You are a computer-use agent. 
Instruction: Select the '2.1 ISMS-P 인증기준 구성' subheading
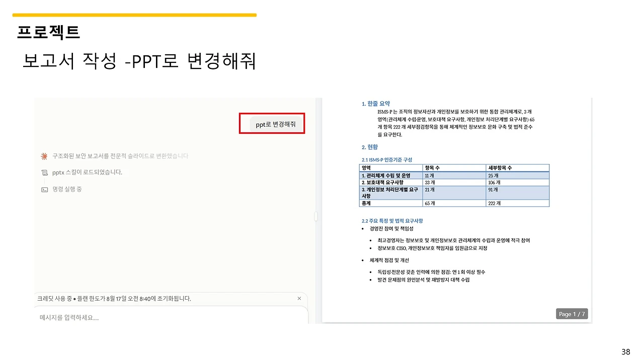387,159
